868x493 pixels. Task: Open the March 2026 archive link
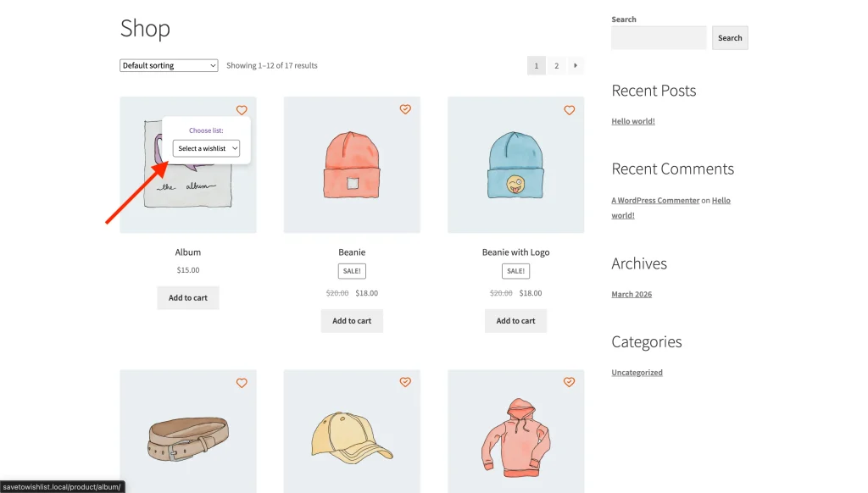pos(632,294)
